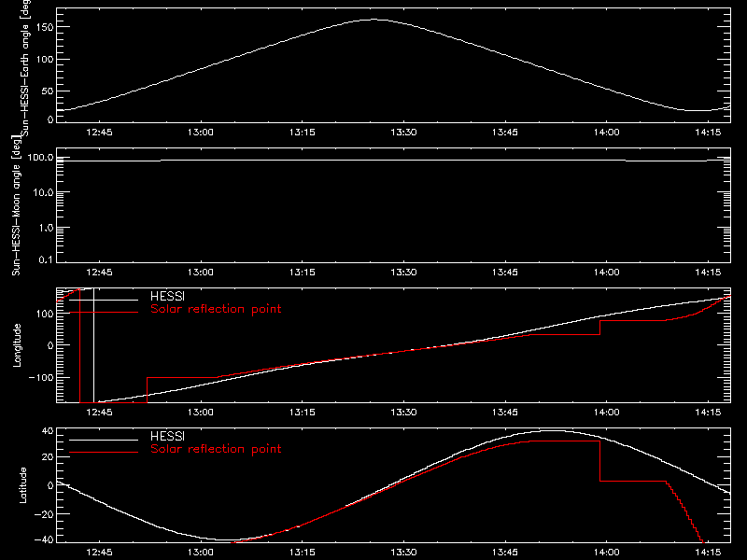
Task: Click 14:00 under the Latitude plot
Action: (606, 553)
